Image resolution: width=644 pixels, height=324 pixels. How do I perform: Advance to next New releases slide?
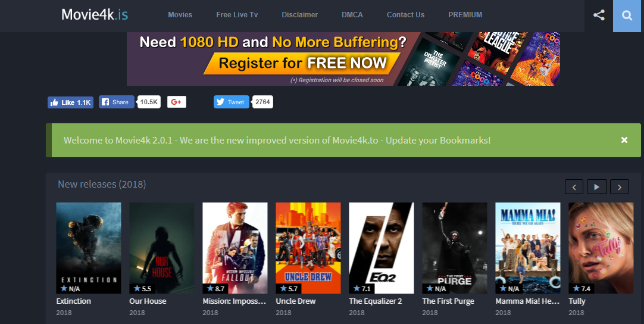point(620,187)
